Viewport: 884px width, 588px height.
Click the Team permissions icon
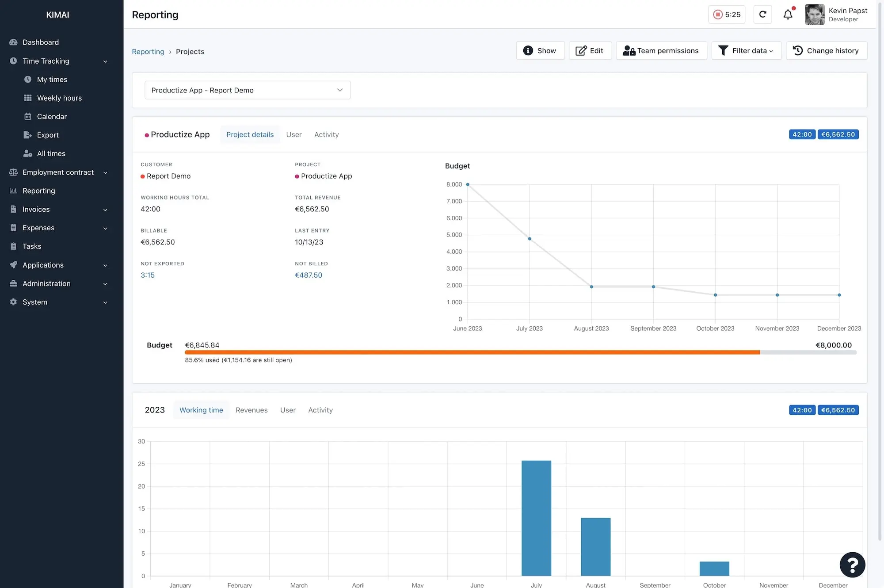point(627,50)
